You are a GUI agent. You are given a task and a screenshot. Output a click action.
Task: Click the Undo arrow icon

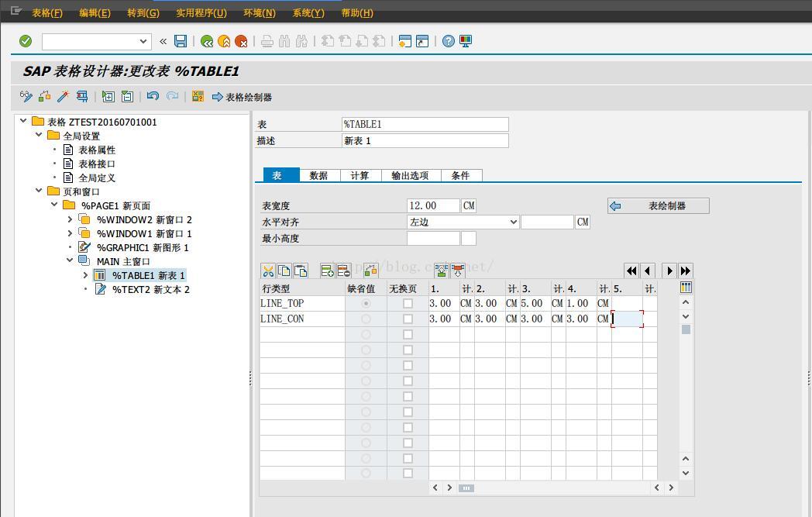[153, 96]
